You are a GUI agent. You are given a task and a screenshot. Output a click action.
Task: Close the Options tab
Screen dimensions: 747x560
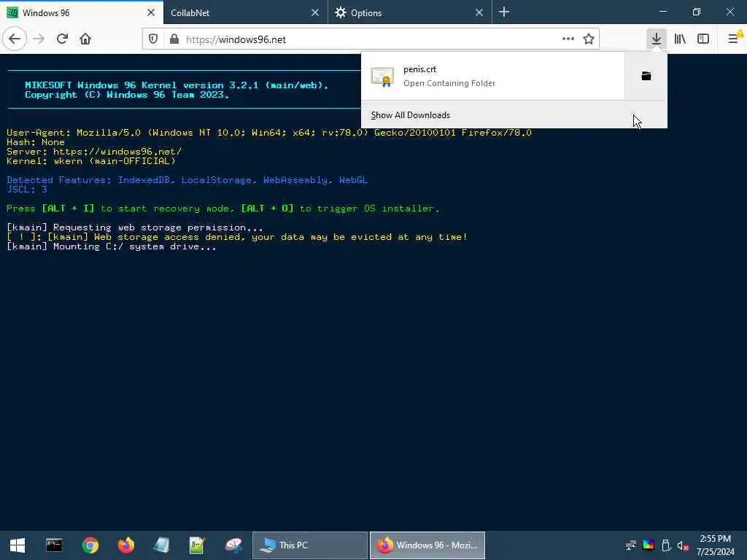tap(479, 13)
